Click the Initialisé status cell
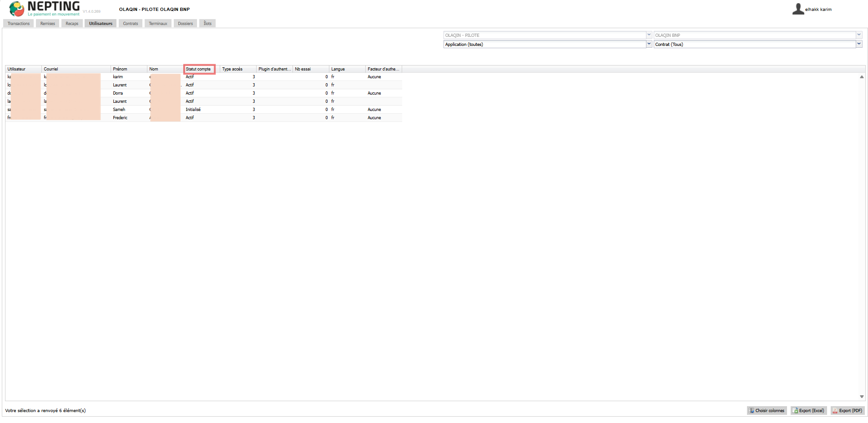This screenshot has height=423, width=868. [193, 110]
